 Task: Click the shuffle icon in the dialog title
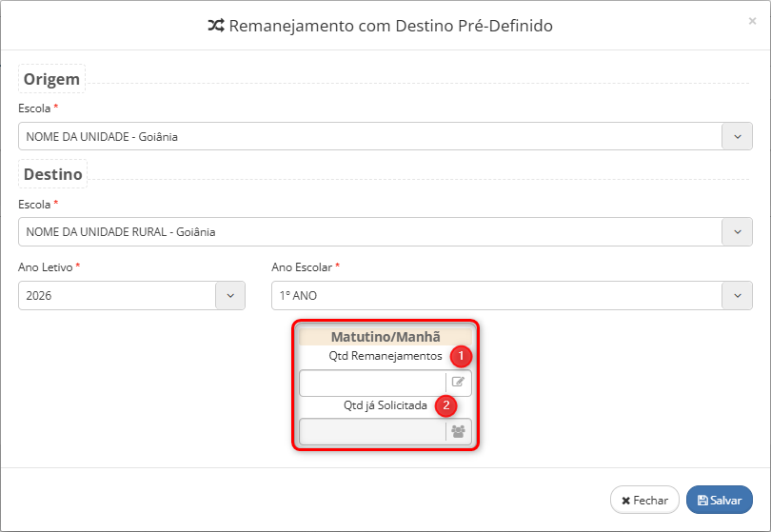216,26
